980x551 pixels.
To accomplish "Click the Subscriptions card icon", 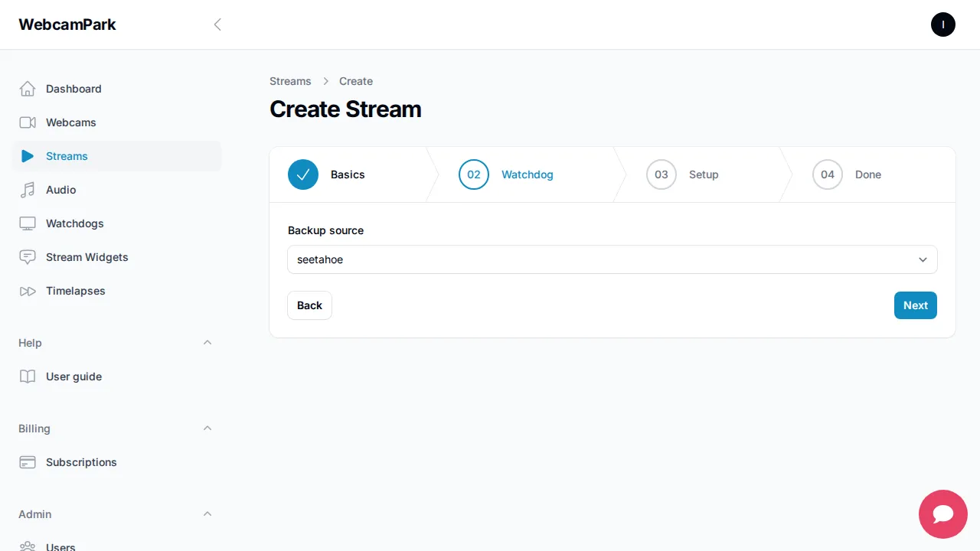I will click(x=27, y=461).
